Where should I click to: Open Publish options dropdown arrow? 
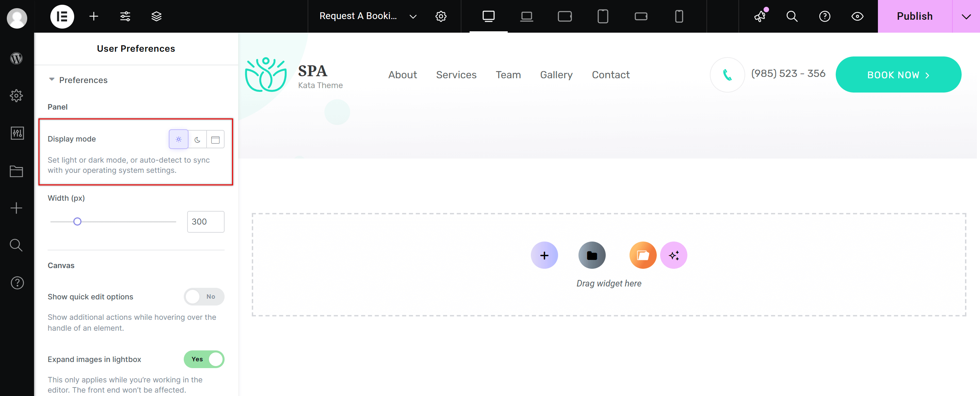(966, 16)
